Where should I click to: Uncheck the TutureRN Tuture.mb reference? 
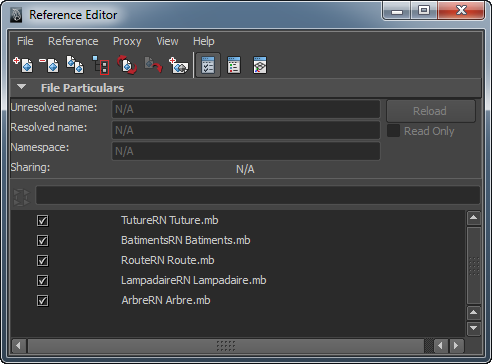click(43, 221)
